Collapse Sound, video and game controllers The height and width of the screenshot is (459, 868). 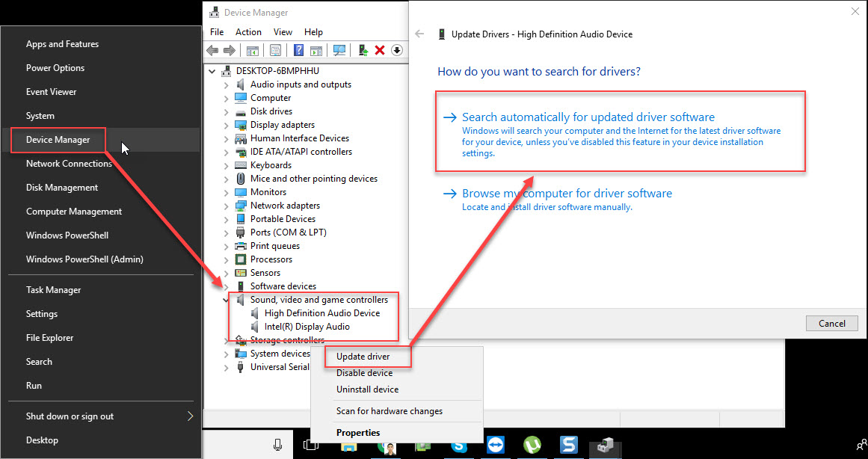226,300
